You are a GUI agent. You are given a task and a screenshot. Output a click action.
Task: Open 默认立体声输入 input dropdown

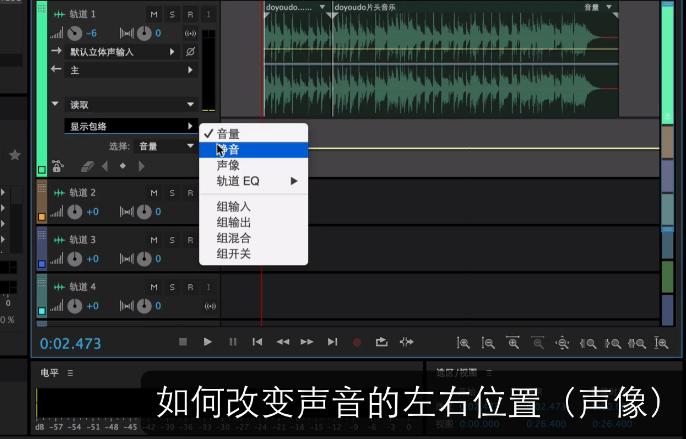122,52
